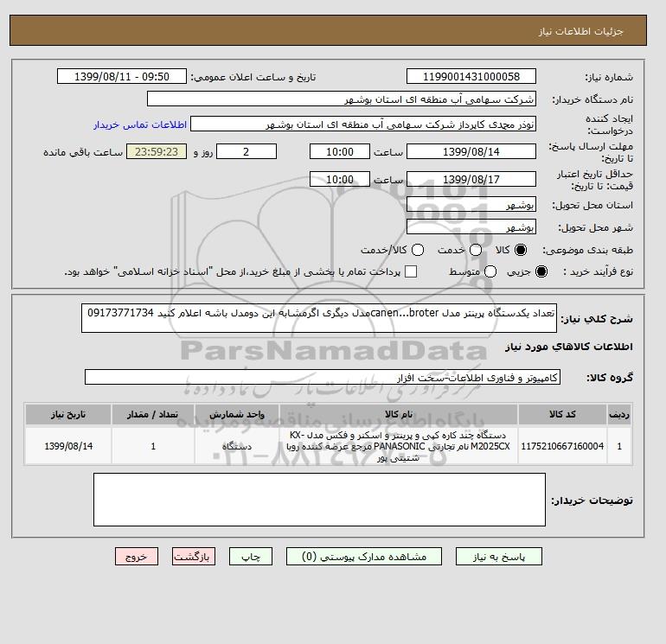Click مشاهده مدارک پیوستی (0) button

click(364, 556)
